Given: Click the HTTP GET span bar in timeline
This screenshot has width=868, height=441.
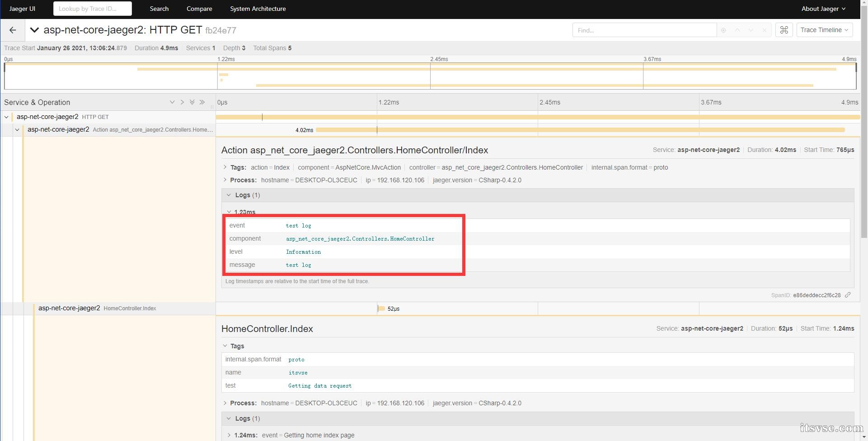Looking at the screenshot, I should (x=538, y=117).
